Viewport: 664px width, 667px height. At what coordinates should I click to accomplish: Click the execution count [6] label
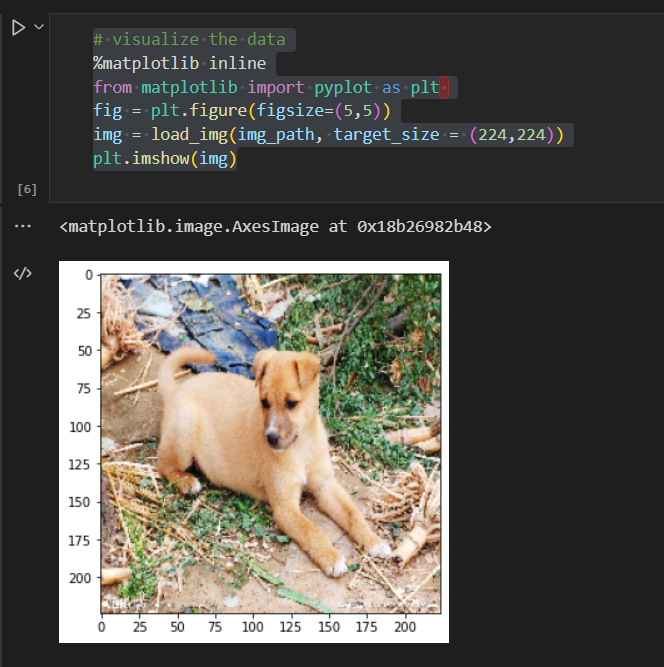click(x=27, y=189)
